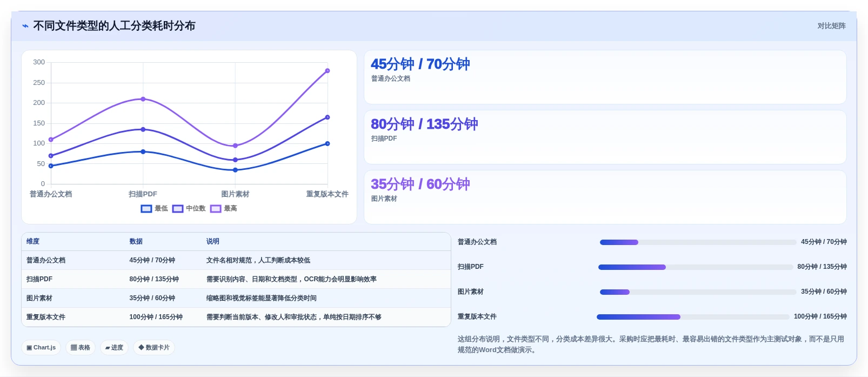Image resolution: width=868 pixels, height=377 pixels.
Task: Click the 最高 data point for 重复版本文件
Action: click(x=328, y=71)
